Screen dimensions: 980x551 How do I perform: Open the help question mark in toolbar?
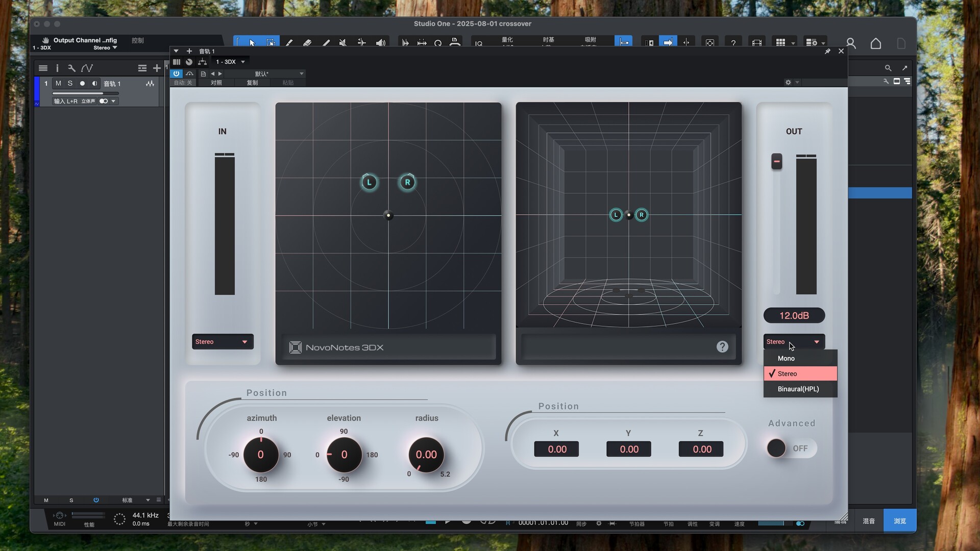[733, 43]
